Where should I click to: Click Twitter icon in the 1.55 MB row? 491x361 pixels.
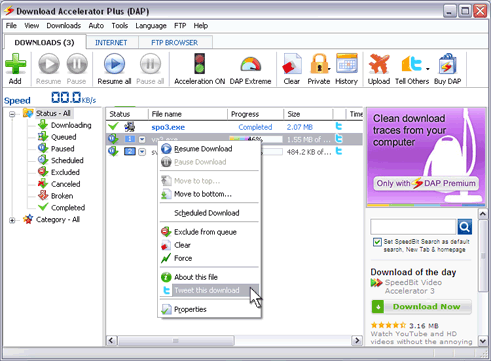[x=339, y=139]
